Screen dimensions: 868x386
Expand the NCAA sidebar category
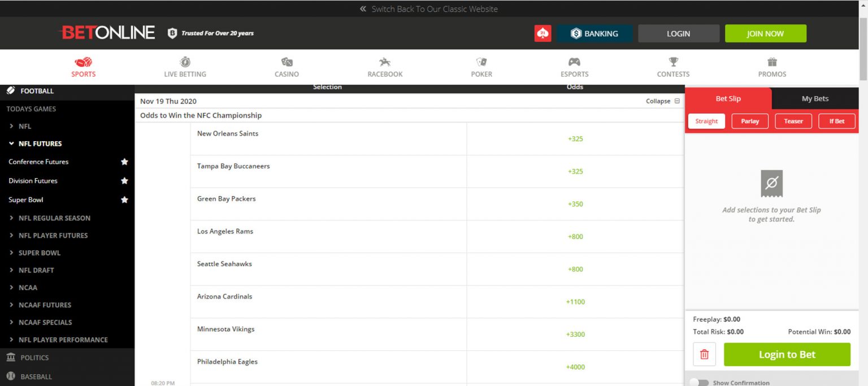(x=28, y=288)
